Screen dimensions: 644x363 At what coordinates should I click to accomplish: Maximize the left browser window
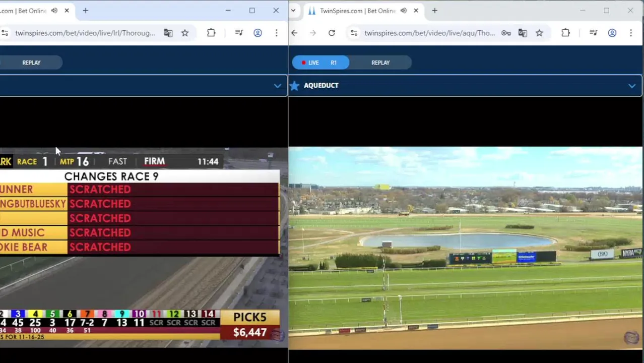252,11
